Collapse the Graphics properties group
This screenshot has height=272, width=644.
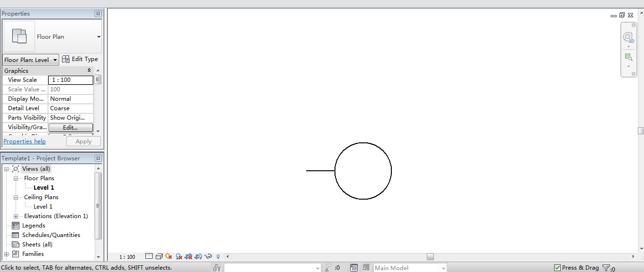89,70
